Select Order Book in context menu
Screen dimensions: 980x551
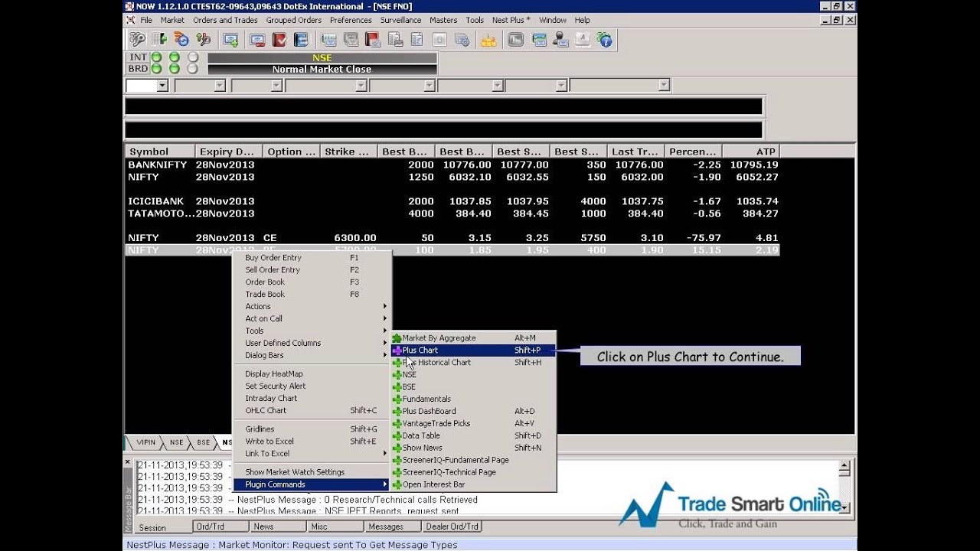312,282
